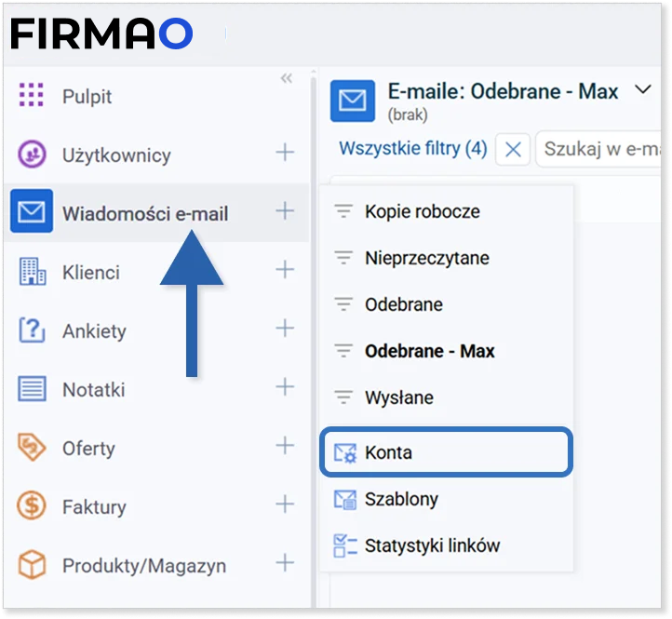Add new item next to Wiadomości e-mail
Screen dimensions: 672x619
point(285,212)
